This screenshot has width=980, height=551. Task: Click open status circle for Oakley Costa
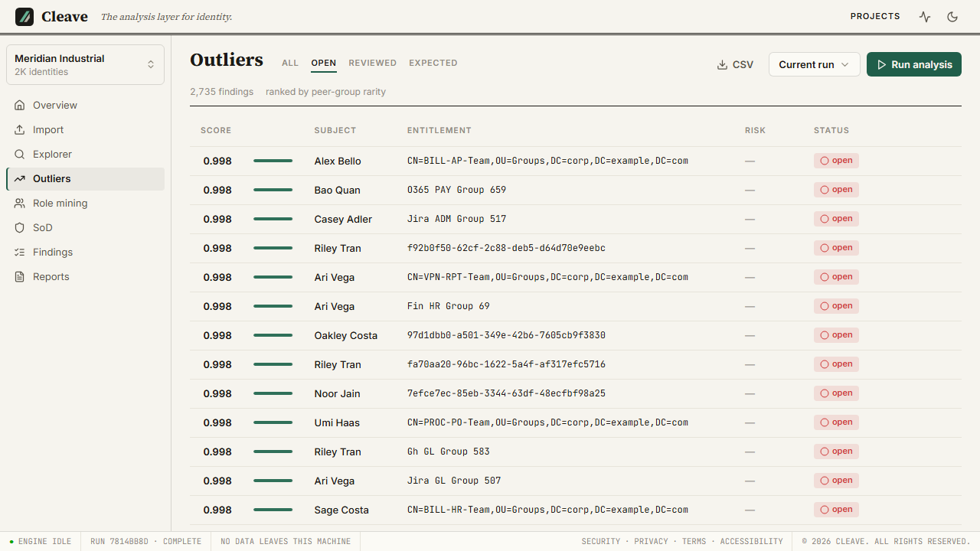click(x=825, y=335)
